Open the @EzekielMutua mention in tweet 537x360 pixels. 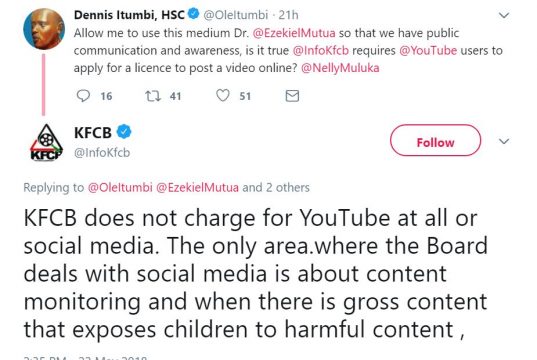pos(294,33)
